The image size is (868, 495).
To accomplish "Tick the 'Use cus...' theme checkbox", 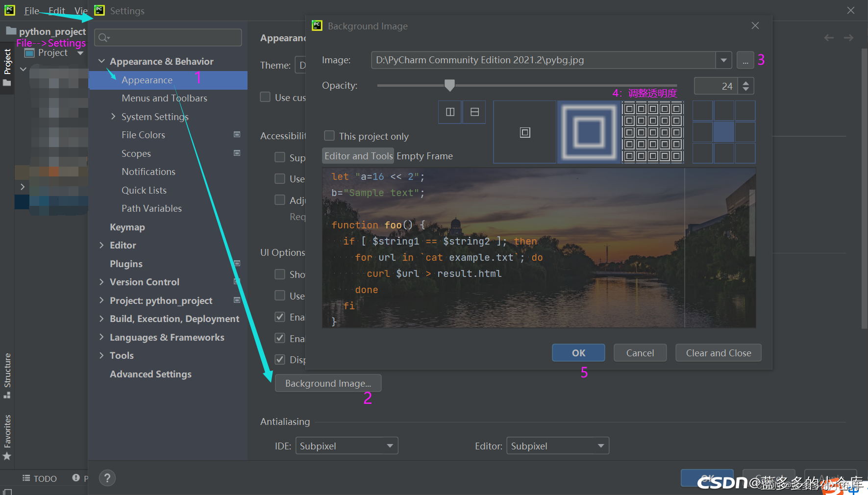I will click(265, 97).
